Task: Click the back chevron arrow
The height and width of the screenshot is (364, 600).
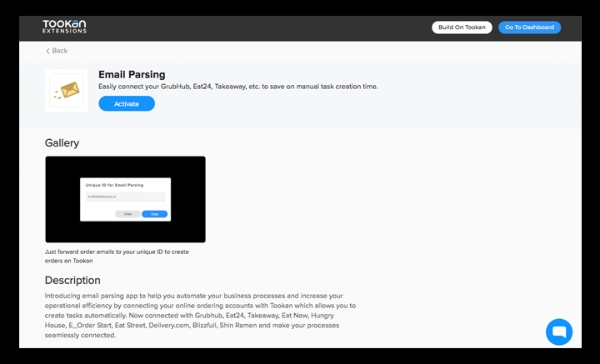Action: click(47, 51)
